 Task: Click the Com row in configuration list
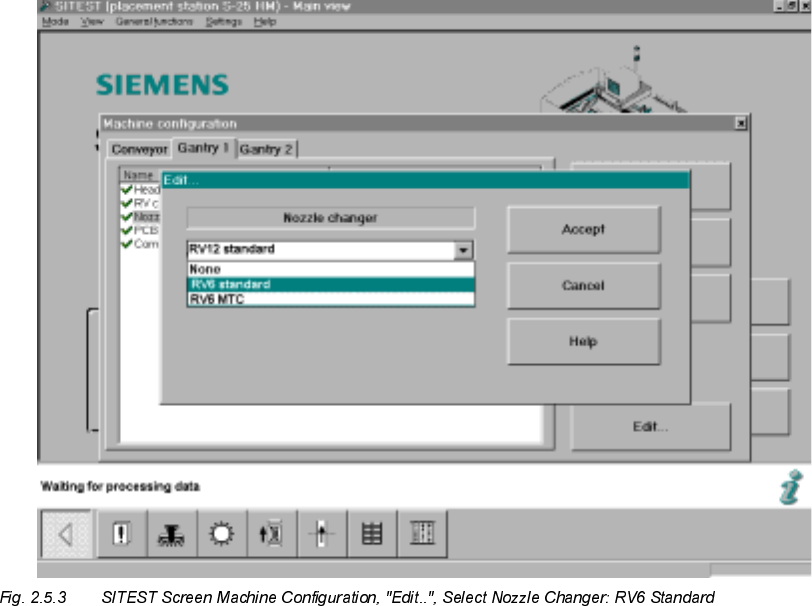coord(140,243)
